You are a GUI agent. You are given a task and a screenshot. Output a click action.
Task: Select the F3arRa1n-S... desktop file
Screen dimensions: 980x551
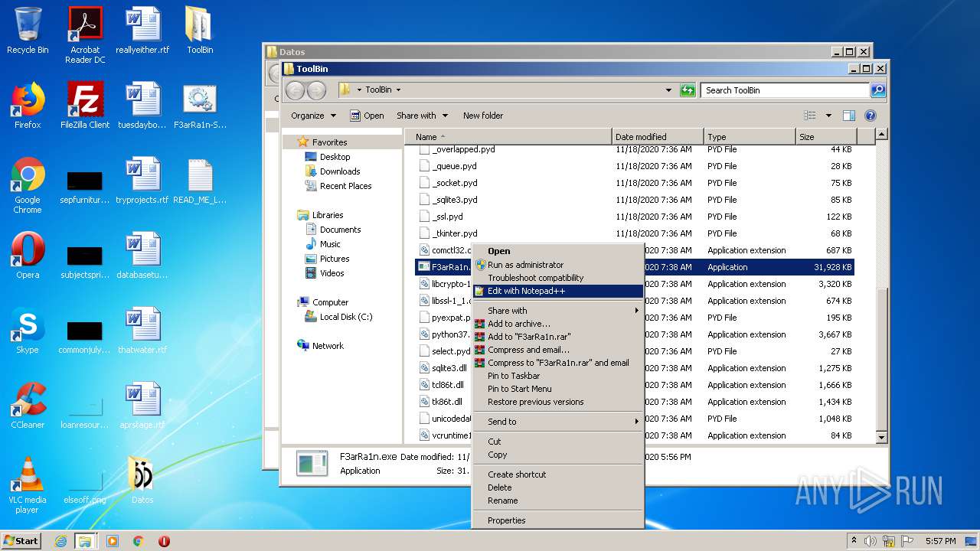tap(200, 106)
